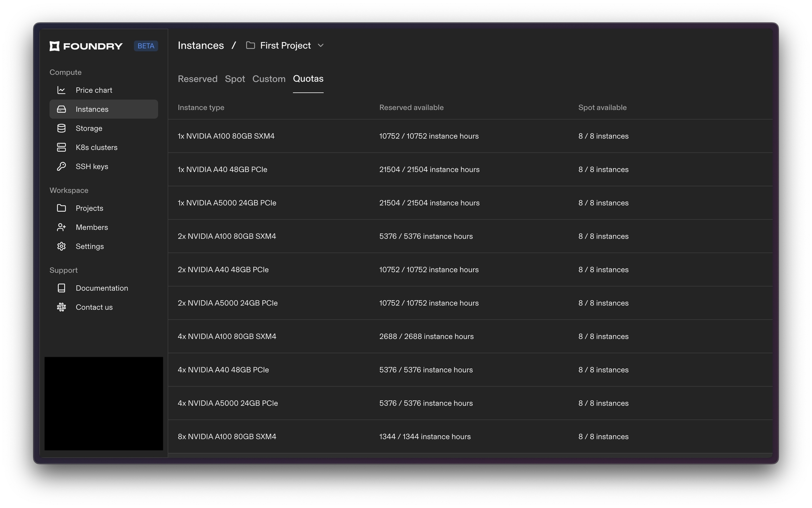Click the SSH keys key icon
This screenshot has width=812, height=508.
(61, 166)
